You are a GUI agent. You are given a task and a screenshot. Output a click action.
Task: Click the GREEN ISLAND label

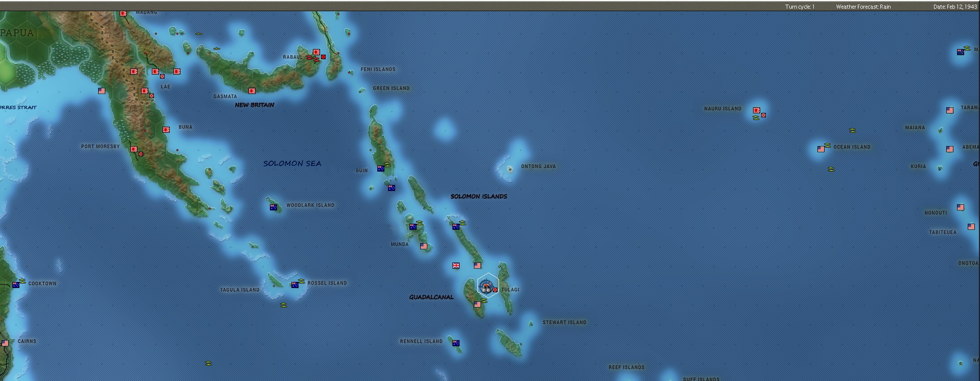pyautogui.click(x=392, y=88)
